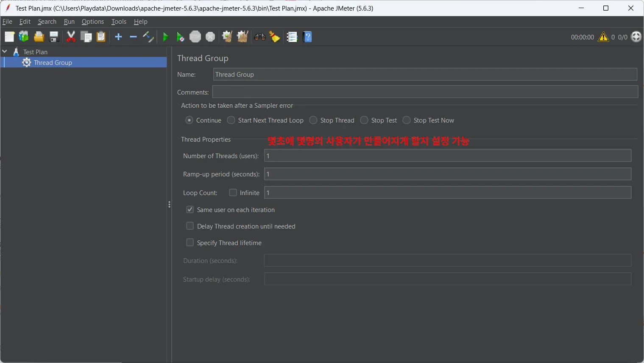The width and height of the screenshot is (644, 363).
Task: Click the 00:00:00 elapsed timer
Action: pos(583,37)
